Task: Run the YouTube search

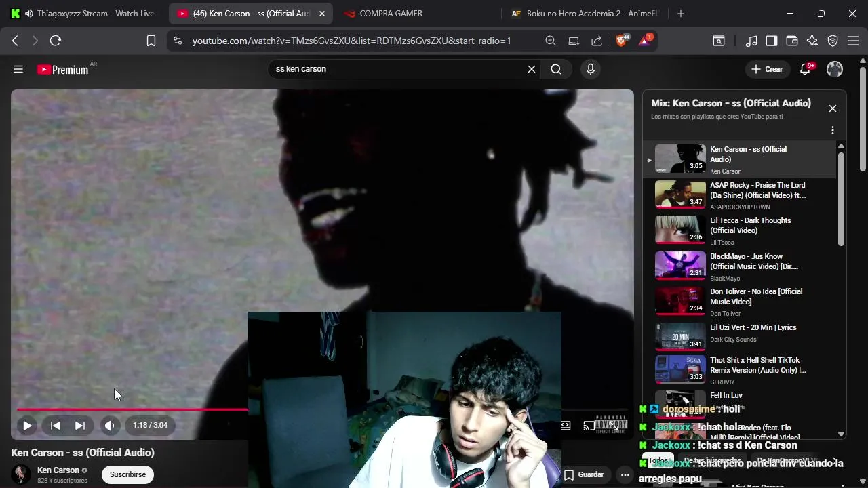Action: 556,69
